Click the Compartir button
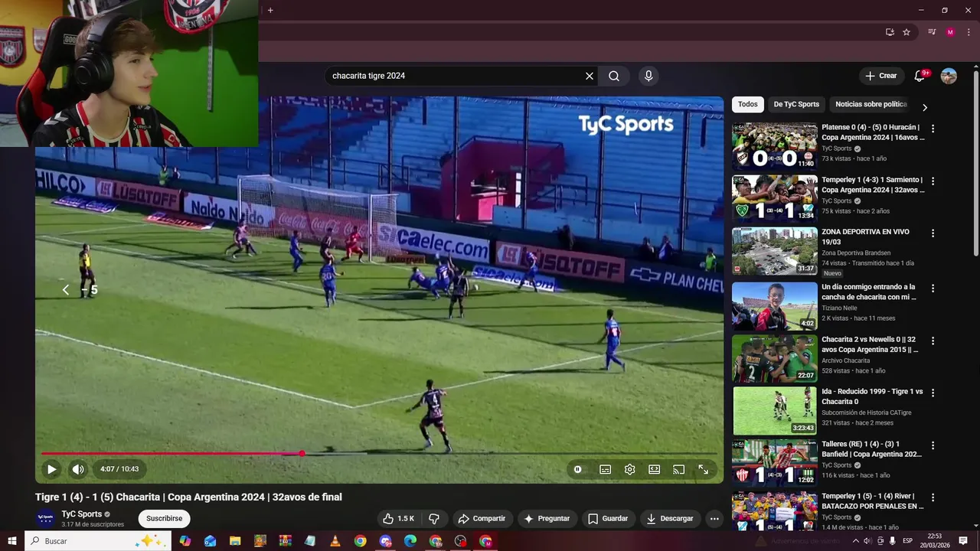The width and height of the screenshot is (980, 551). pos(482,518)
